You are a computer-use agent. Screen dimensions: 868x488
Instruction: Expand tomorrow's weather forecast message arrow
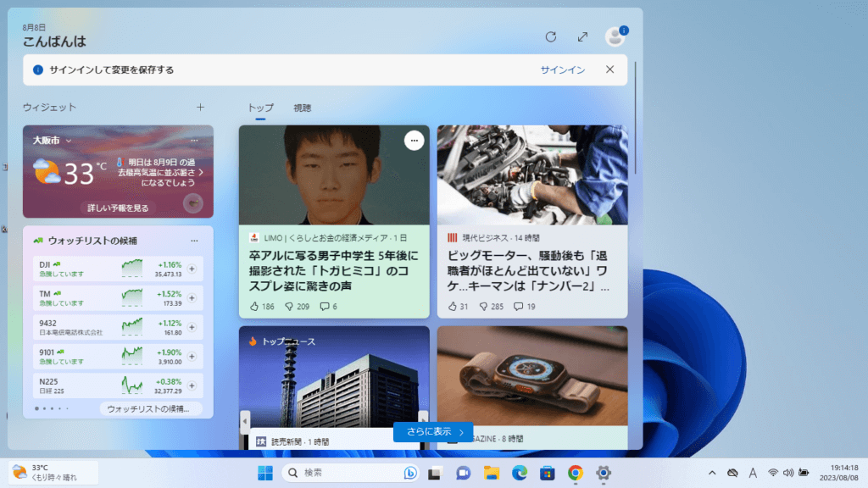click(201, 172)
